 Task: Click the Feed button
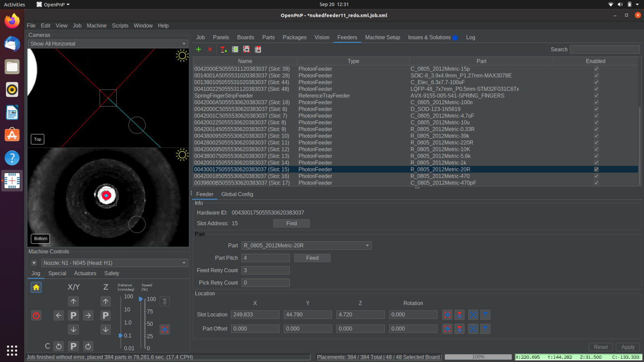(x=312, y=258)
